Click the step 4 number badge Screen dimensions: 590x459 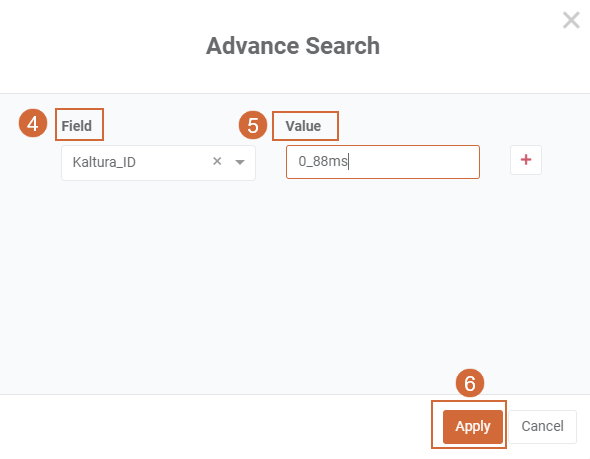(x=33, y=123)
